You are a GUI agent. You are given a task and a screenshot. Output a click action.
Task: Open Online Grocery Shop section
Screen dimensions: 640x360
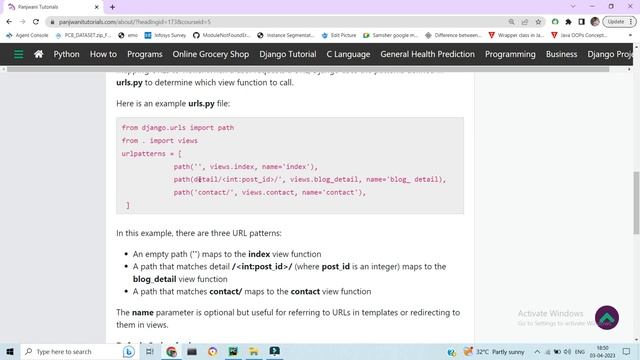coord(211,54)
